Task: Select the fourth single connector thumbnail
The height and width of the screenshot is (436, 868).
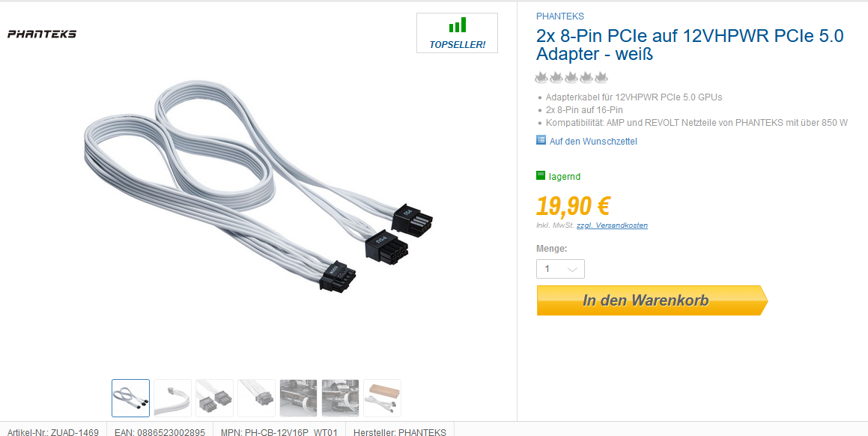Action: click(256, 398)
